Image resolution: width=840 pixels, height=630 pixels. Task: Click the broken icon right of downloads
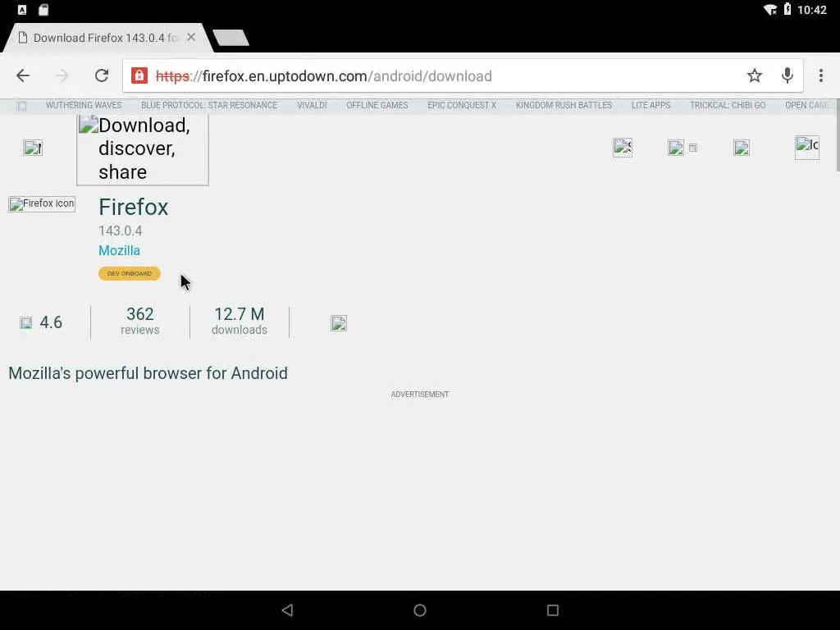pyautogui.click(x=339, y=323)
